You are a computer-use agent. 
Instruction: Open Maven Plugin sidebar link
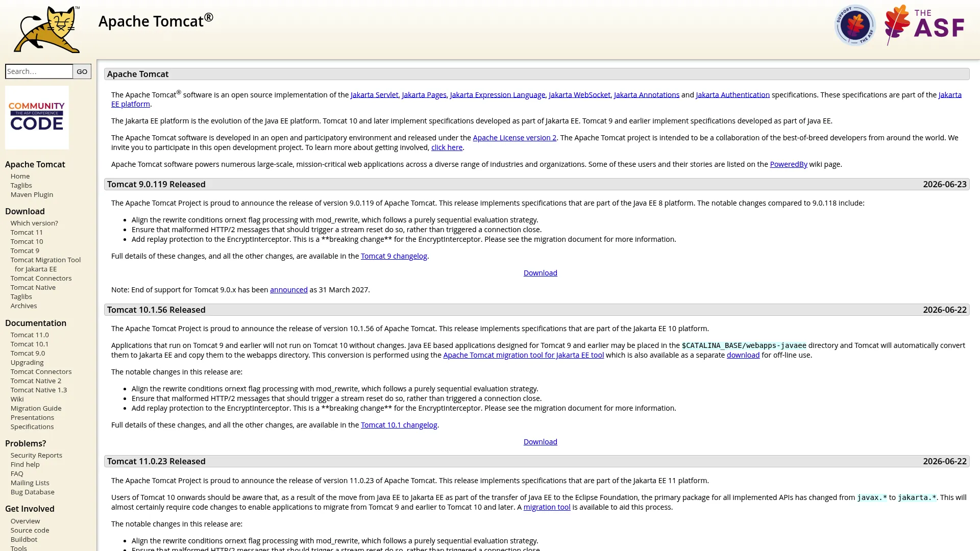click(x=32, y=194)
